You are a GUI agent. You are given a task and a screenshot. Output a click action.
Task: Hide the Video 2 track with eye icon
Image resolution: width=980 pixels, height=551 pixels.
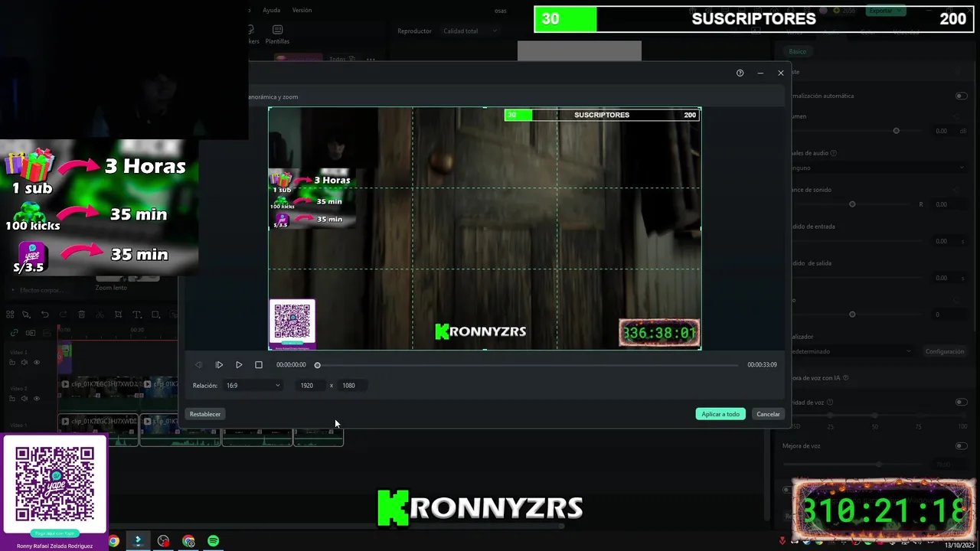(36, 399)
